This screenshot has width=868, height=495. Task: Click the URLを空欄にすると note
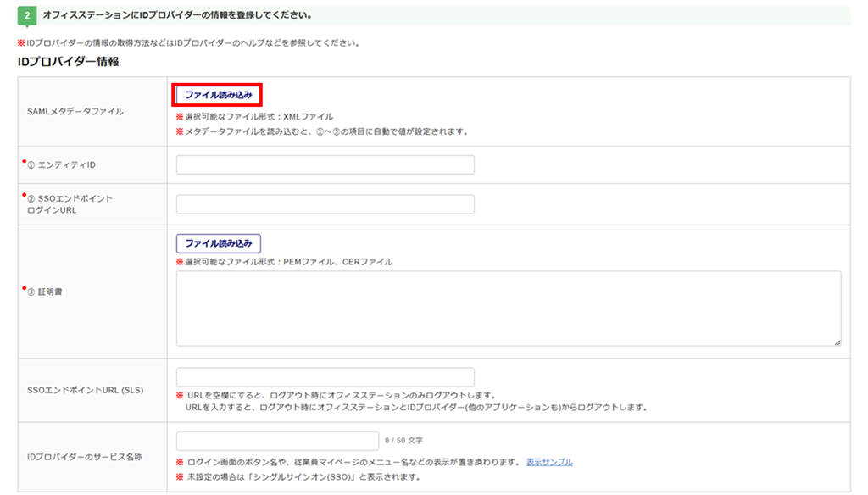tap(336, 395)
